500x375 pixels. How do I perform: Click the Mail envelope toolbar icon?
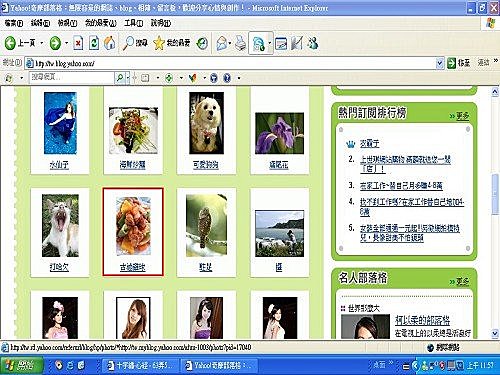pyautogui.click(x=222, y=43)
